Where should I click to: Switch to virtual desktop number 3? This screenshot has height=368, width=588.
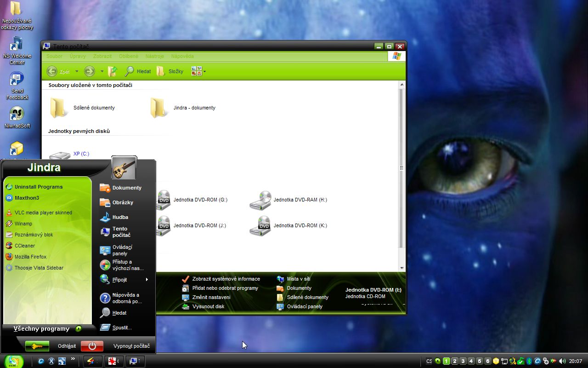pyautogui.click(x=463, y=361)
